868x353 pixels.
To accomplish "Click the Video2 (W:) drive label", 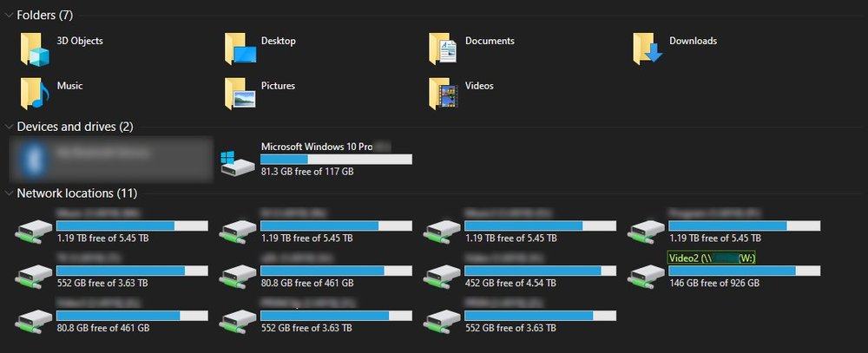I will (x=711, y=258).
